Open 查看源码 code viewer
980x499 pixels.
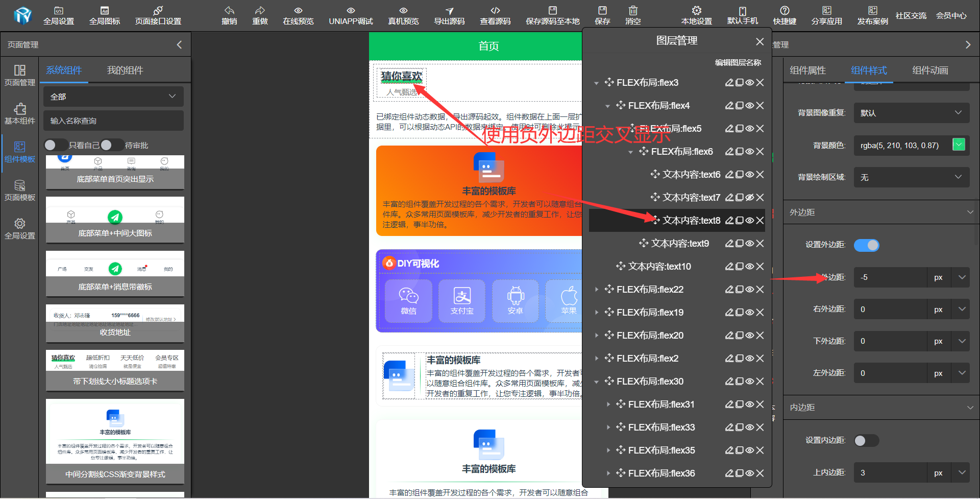coord(495,16)
